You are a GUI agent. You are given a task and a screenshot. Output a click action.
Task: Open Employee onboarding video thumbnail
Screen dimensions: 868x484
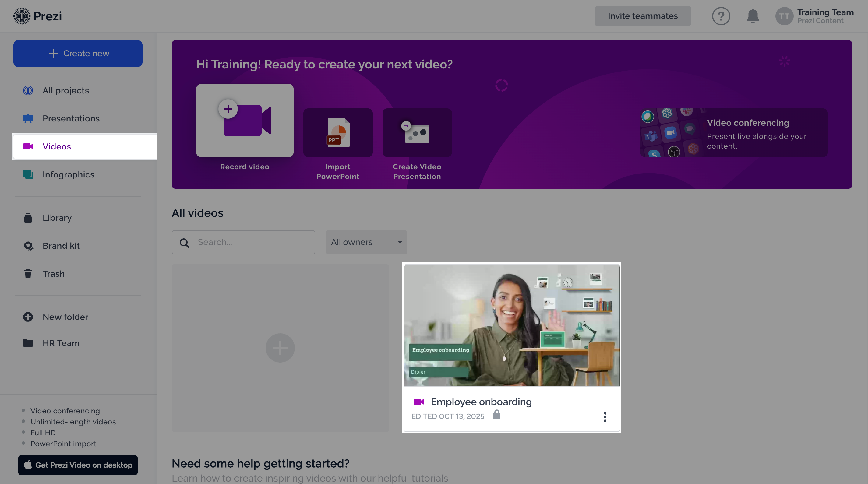tap(511, 325)
